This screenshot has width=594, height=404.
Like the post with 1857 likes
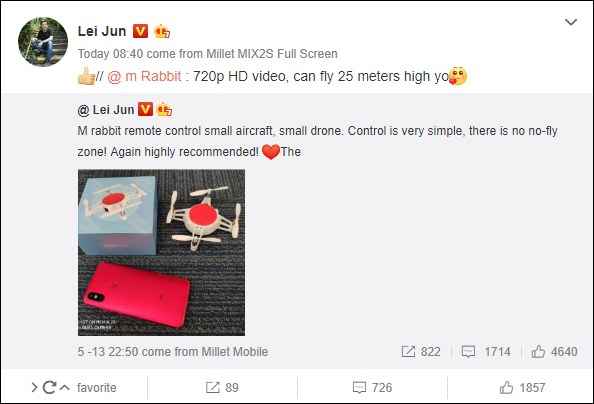(x=522, y=388)
